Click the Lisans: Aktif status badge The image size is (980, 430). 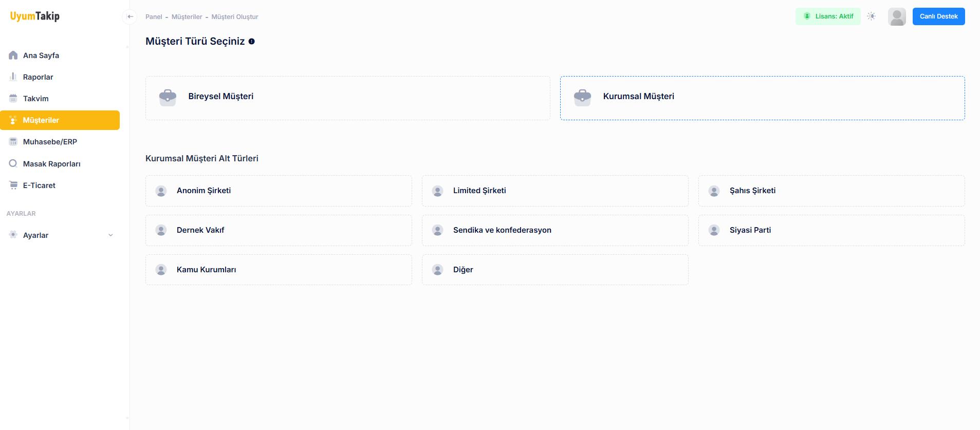point(828,16)
